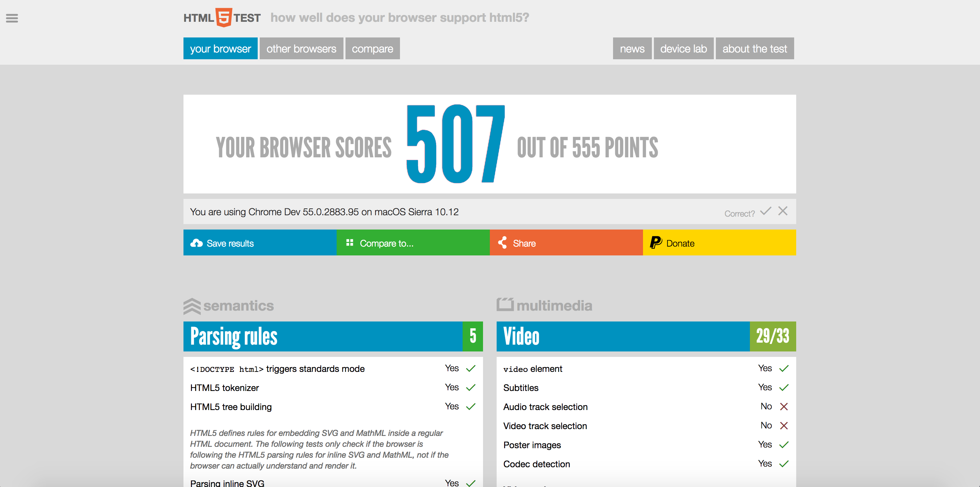Click green check for Codec detection
The width and height of the screenshot is (980, 487).
click(784, 464)
